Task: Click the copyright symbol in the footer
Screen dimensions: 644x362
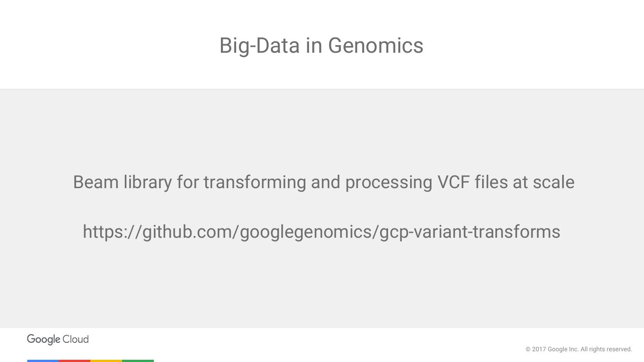Action: click(528, 349)
